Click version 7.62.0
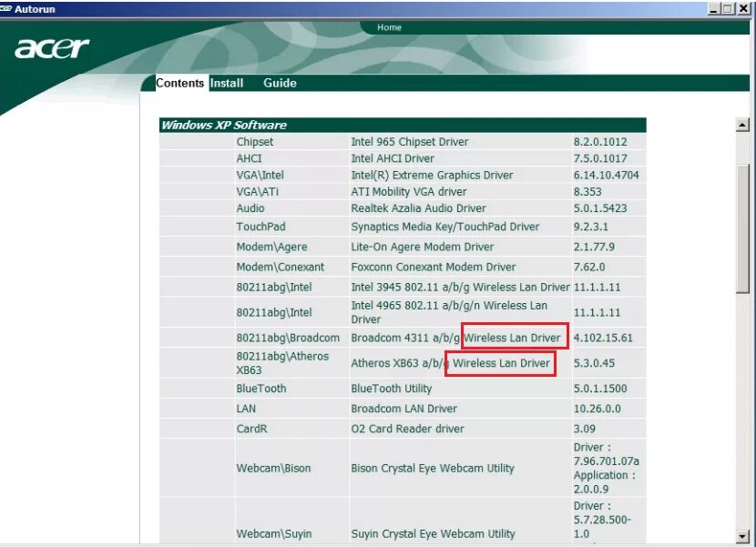Screen dimensions: 756x547 pyautogui.click(x=588, y=267)
